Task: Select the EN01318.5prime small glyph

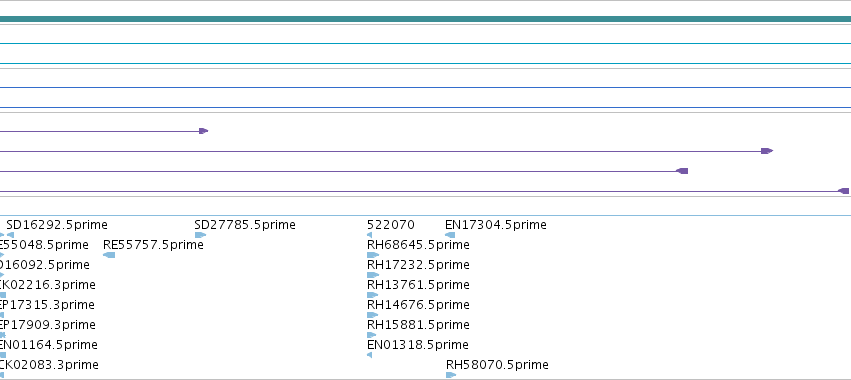Action: (x=370, y=355)
